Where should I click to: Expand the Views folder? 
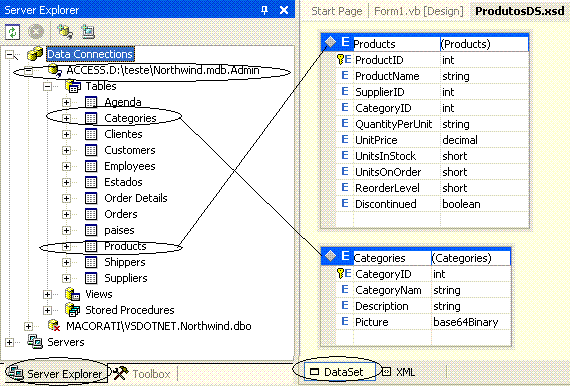coord(47,294)
